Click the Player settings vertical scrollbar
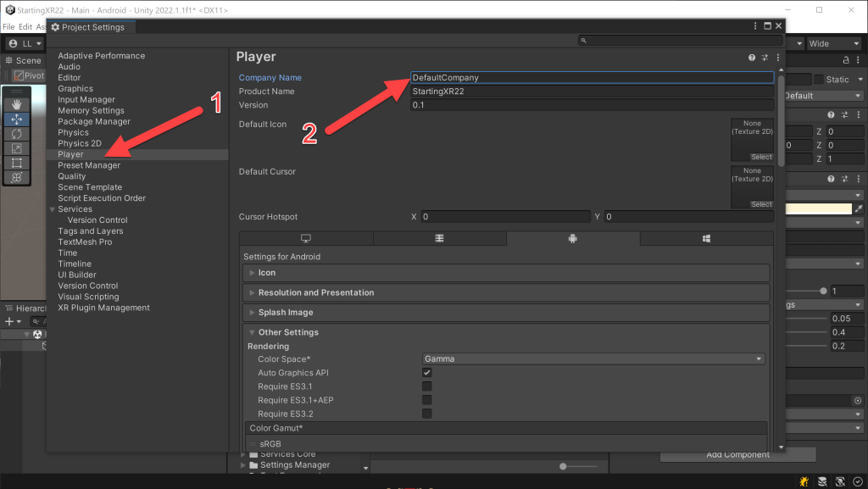Screen dimensions: 868x489 (781, 120)
